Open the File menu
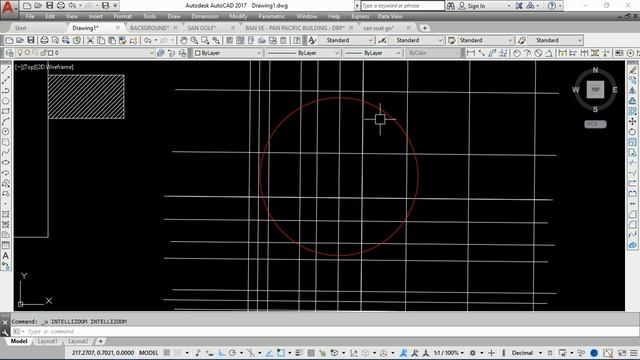 pos(30,16)
